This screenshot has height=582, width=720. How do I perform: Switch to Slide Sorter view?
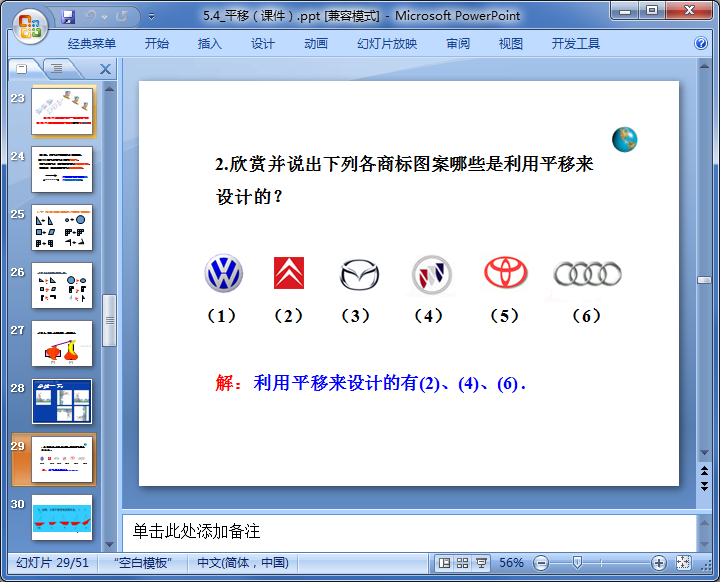pos(462,563)
